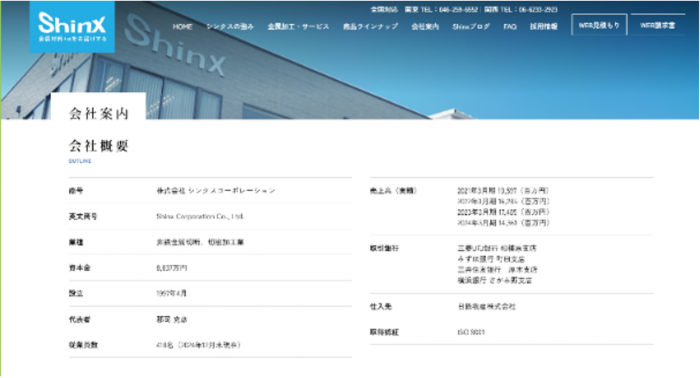Click the ISO 9001 certification text

[471, 332]
